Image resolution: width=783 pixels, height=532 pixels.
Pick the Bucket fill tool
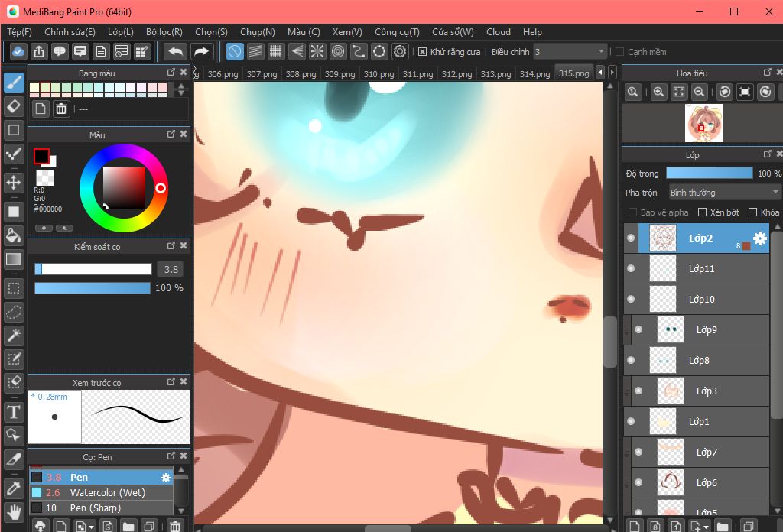14,235
